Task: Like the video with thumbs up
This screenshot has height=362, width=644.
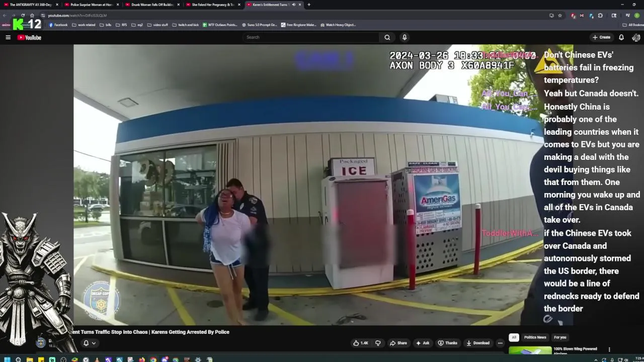Action: tap(361, 343)
